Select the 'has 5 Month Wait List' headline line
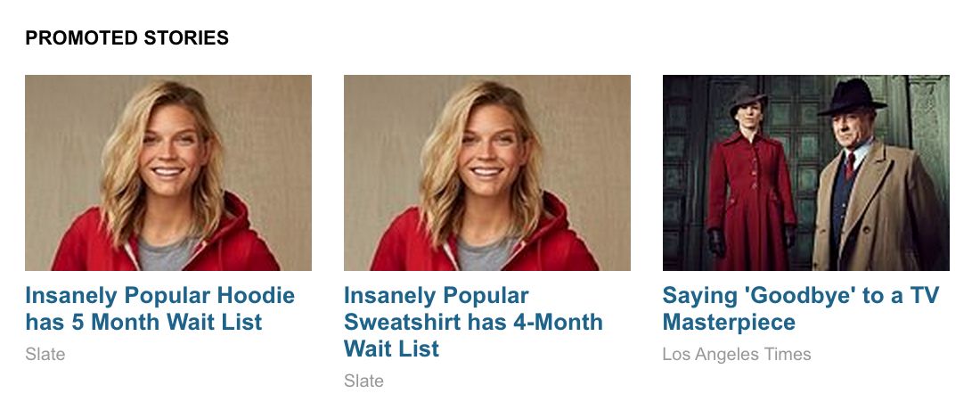 pos(143,322)
